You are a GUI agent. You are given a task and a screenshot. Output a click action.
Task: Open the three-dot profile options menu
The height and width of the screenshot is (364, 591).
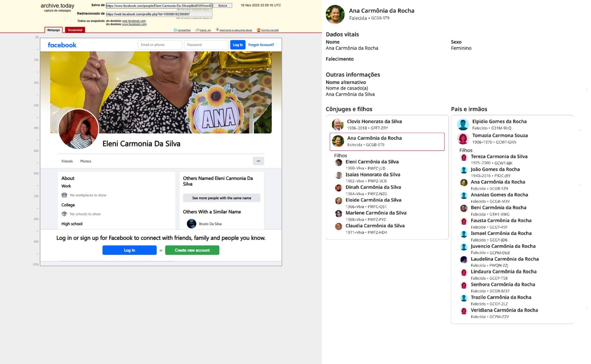(258, 161)
